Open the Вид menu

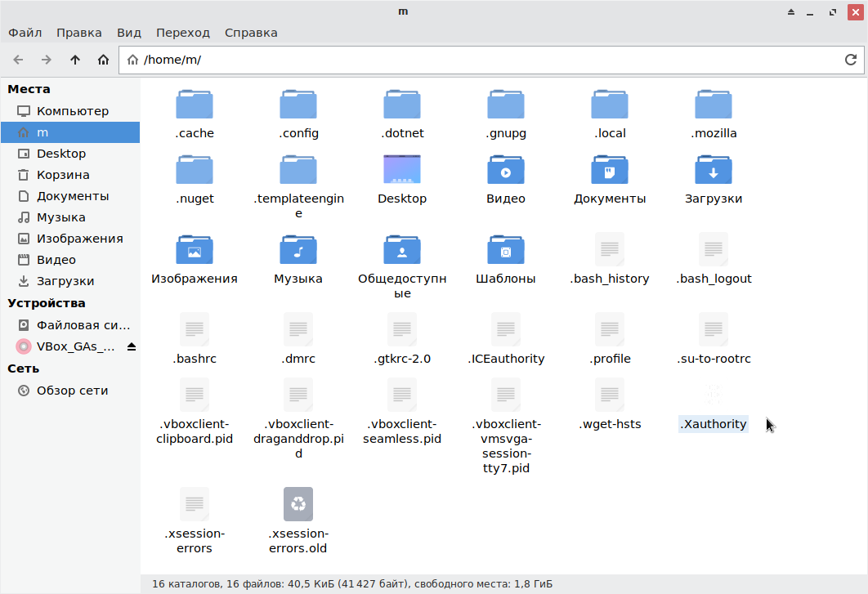coord(129,33)
